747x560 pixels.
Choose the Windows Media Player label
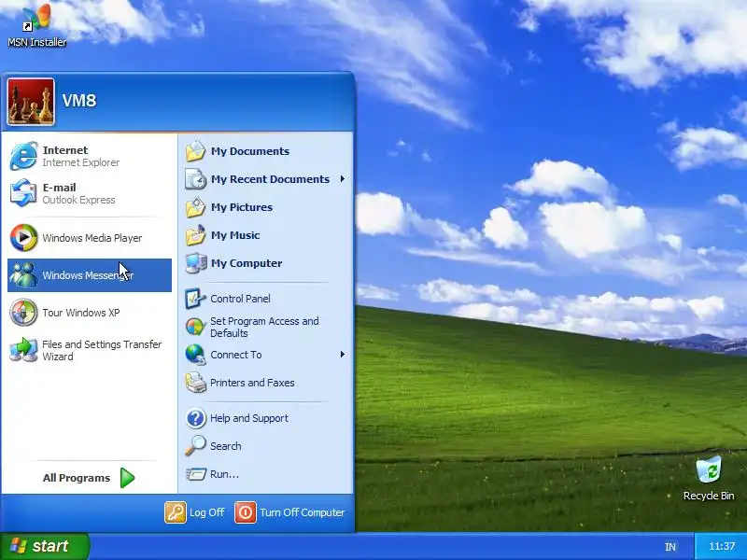tap(92, 238)
